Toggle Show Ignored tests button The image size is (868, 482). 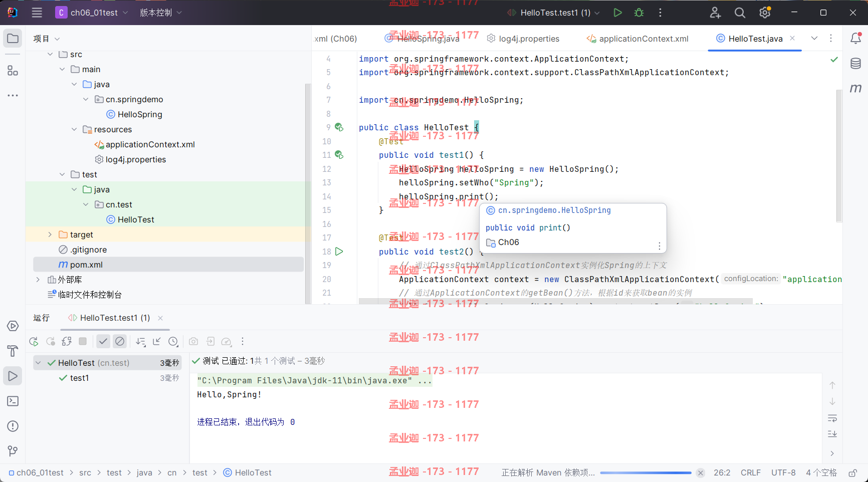pos(120,342)
